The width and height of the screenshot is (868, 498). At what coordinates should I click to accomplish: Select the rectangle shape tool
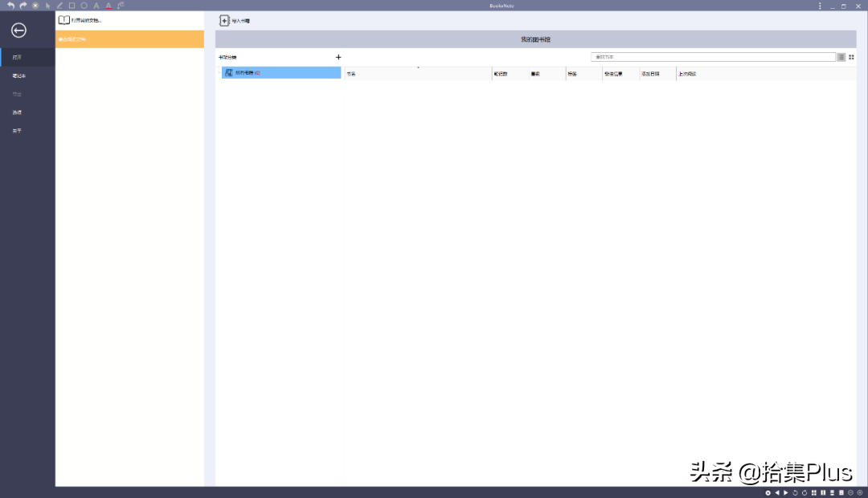point(72,6)
